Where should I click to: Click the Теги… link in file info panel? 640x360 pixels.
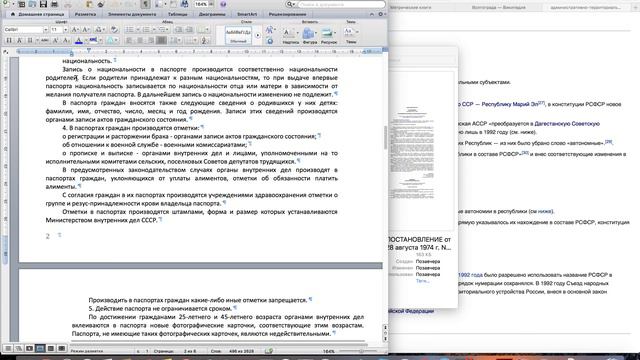[422, 281]
